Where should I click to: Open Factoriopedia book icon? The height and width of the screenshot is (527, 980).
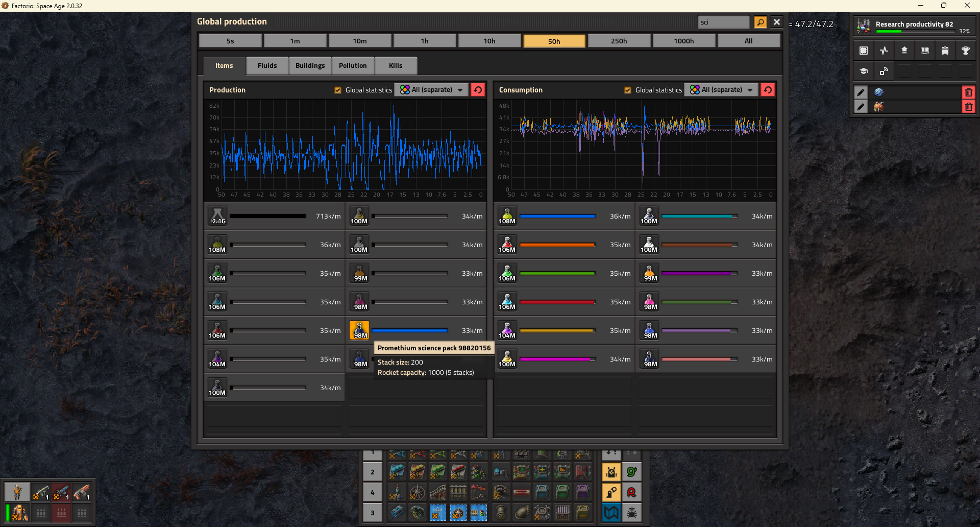click(925, 51)
